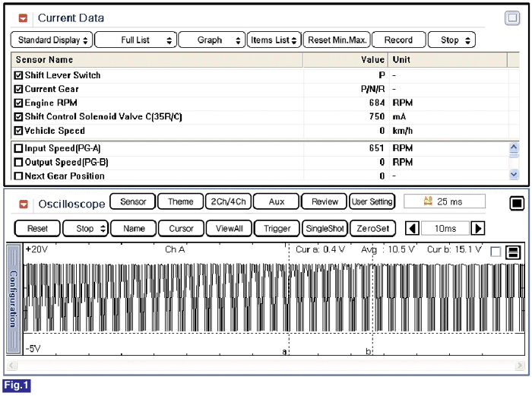Screen dimensions: 532x396
Task: Click the oscilloscope Reset button
Action: pos(37,228)
